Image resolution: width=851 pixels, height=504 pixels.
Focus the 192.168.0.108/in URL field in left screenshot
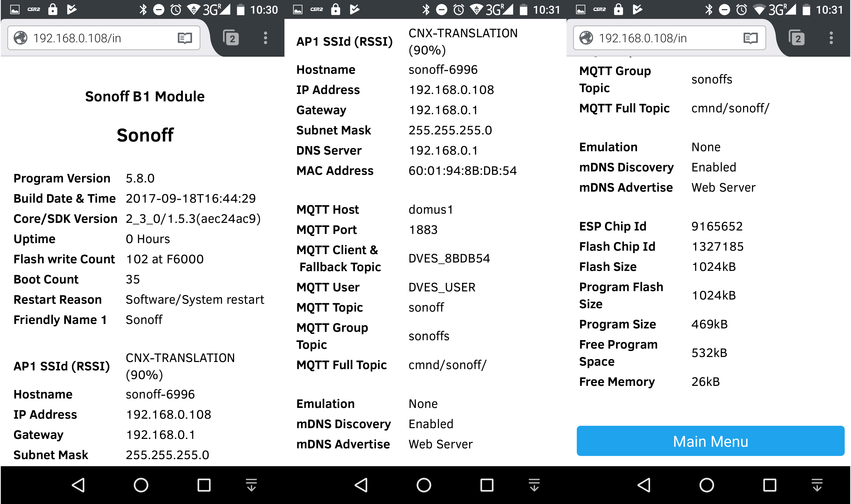click(x=103, y=38)
